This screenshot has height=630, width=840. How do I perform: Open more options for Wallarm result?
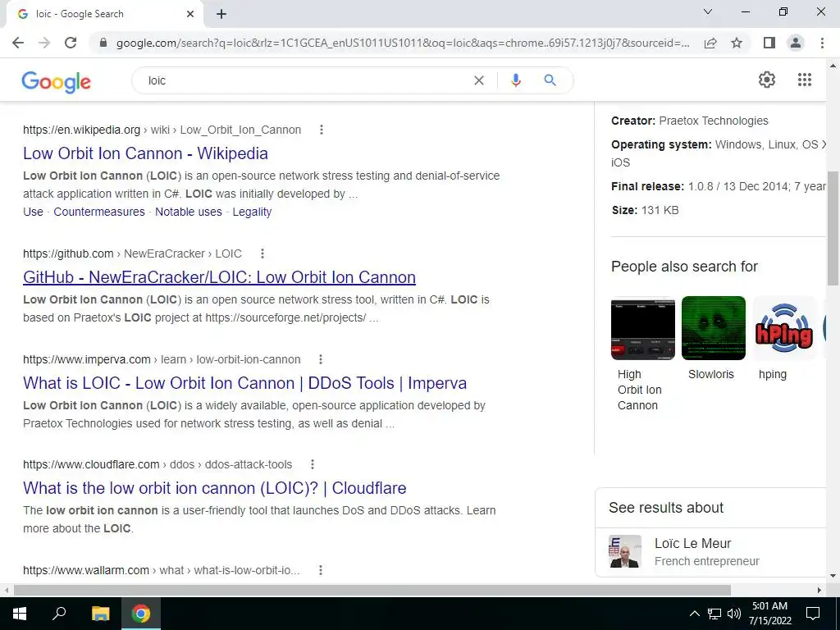(321, 571)
